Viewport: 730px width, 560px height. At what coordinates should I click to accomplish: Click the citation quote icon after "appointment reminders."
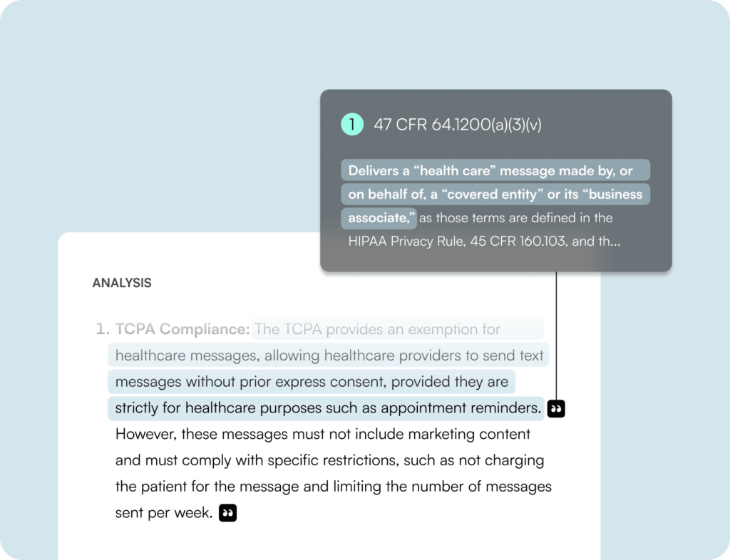[556, 409]
